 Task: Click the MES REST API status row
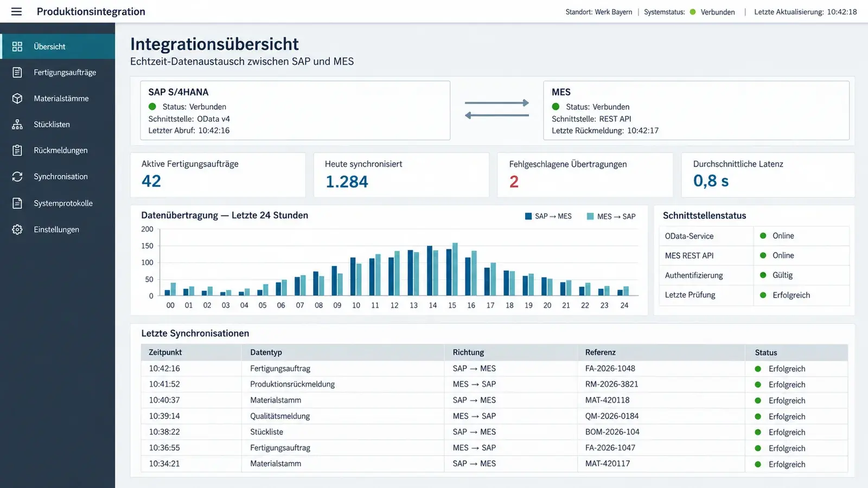click(x=754, y=255)
